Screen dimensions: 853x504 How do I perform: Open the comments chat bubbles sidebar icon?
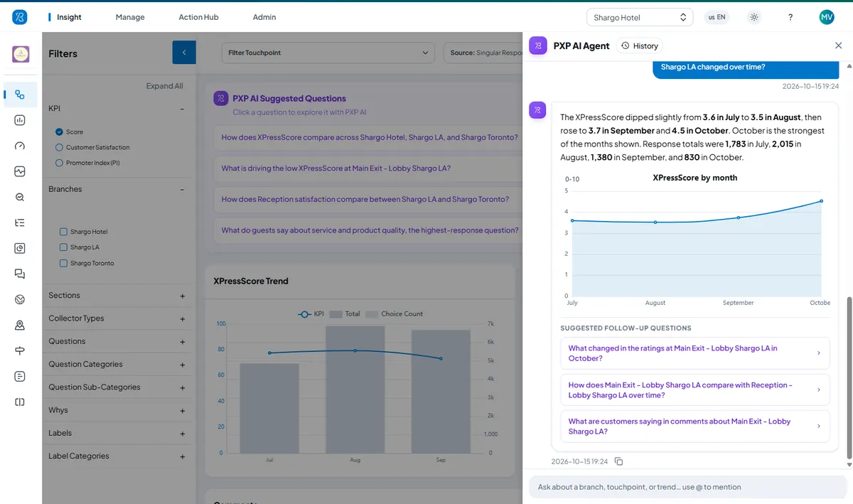pyautogui.click(x=20, y=274)
